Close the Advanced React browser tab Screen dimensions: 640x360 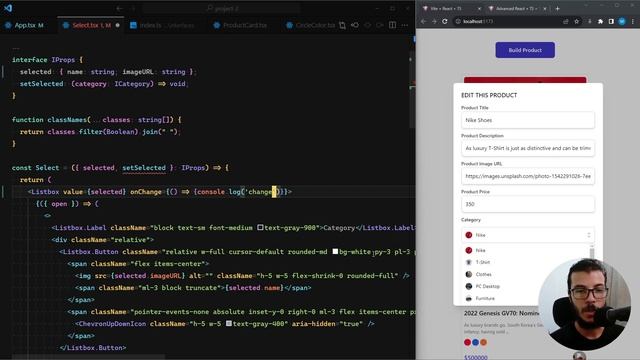pyautogui.click(x=544, y=9)
